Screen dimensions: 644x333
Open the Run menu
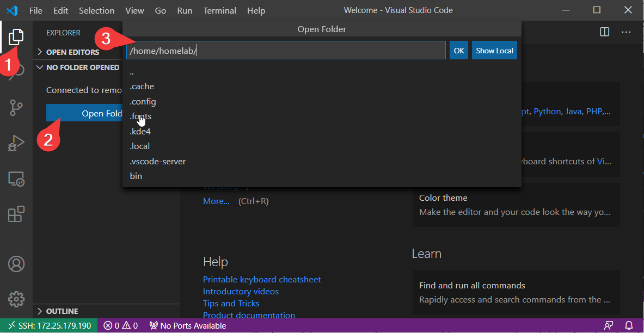click(x=185, y=10)
